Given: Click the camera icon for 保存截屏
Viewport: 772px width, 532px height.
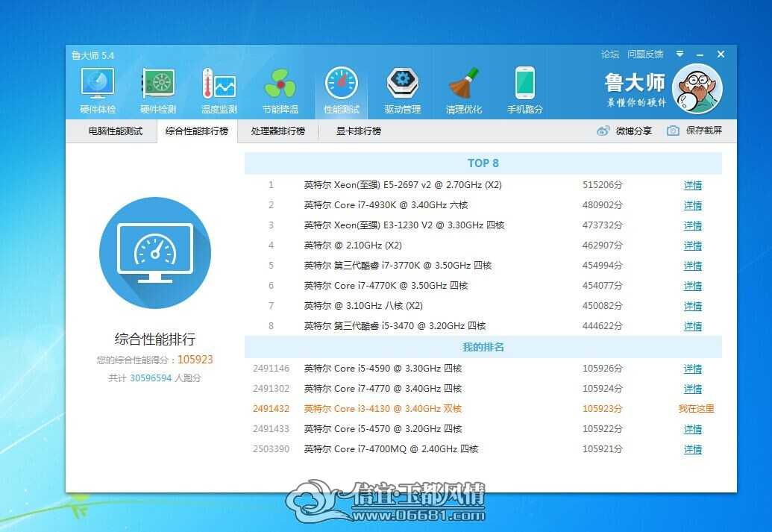Looking at the screenshot, I should (x=673, y=131).
